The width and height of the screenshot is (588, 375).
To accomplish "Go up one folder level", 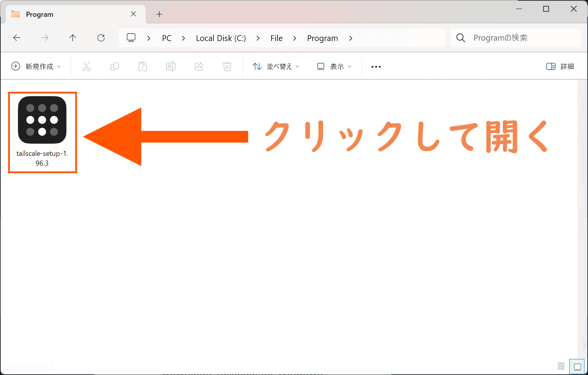I will [73, 38].
